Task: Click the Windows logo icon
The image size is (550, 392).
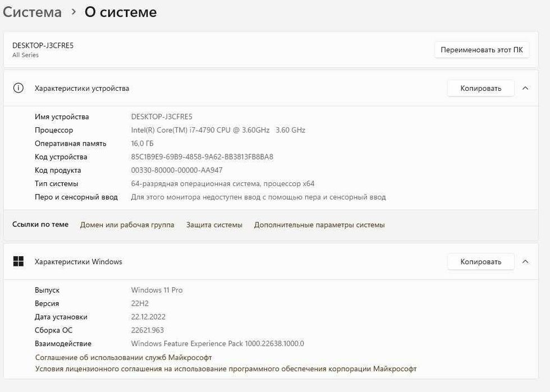Action: [x=18, y=261]
